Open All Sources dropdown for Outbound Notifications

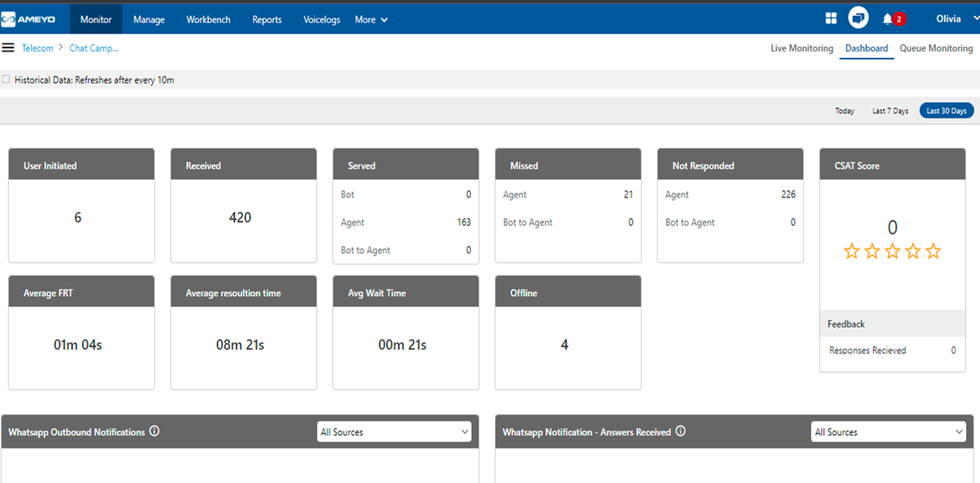(395, 432)
